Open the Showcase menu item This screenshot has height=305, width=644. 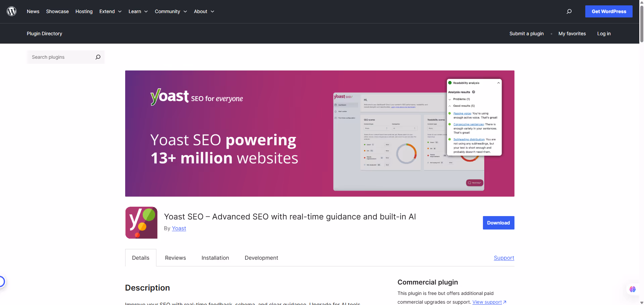coord(57,11)
